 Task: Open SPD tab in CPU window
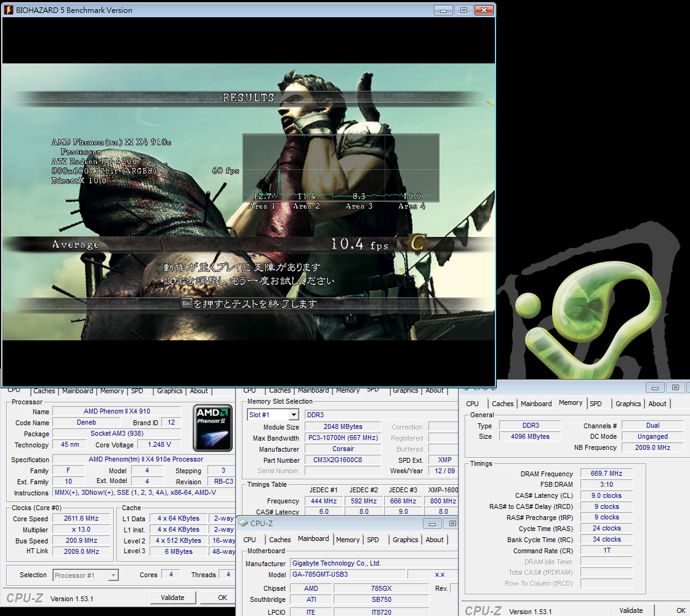137,391
